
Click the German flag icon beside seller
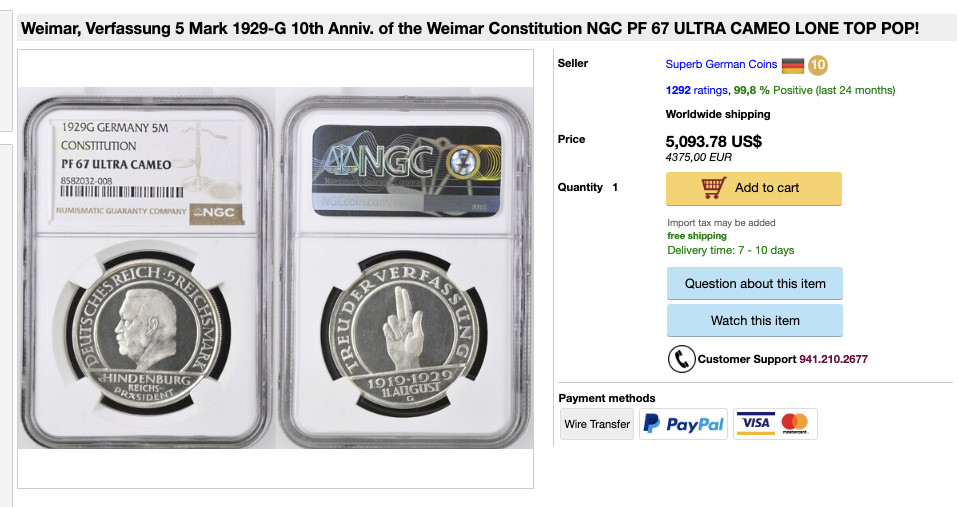792,65
